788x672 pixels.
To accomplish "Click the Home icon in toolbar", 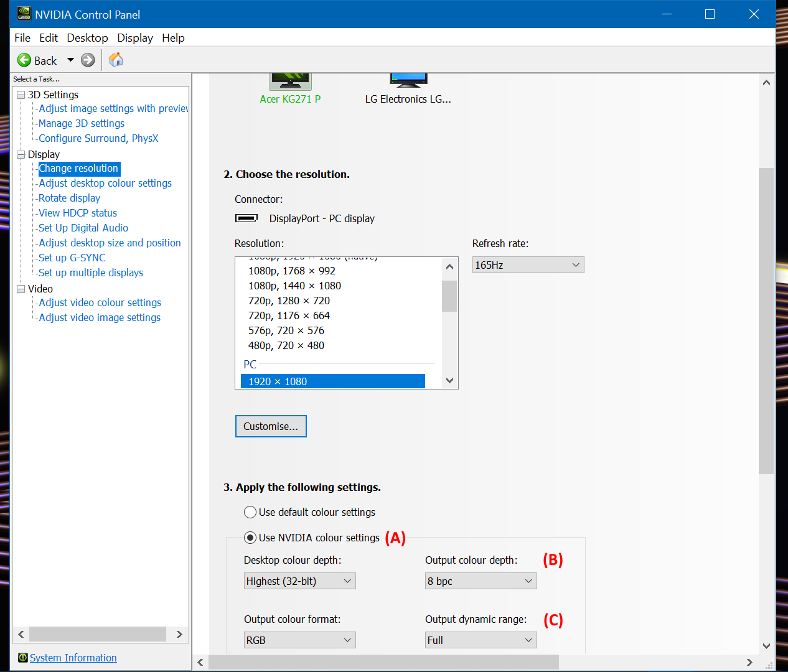I will (116, 60).
